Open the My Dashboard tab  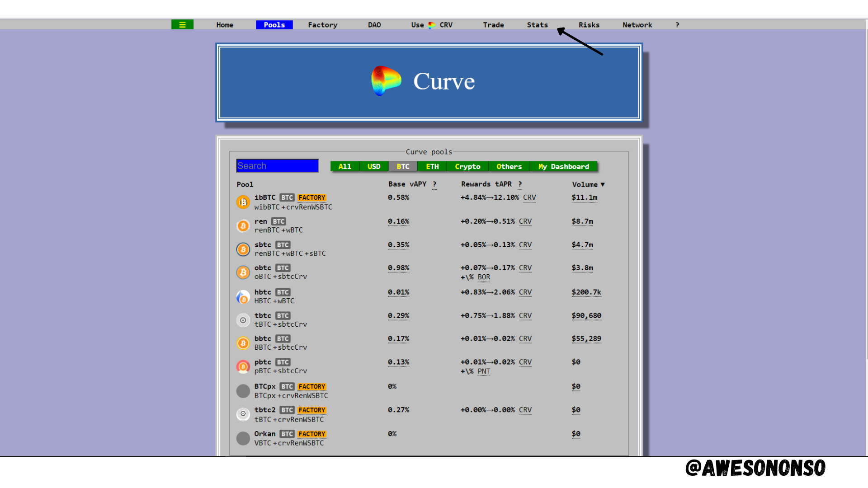(x=564, y=167)
